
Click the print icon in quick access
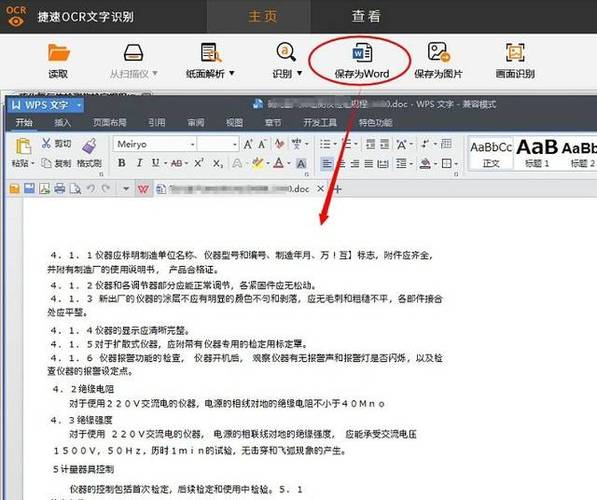60,188
